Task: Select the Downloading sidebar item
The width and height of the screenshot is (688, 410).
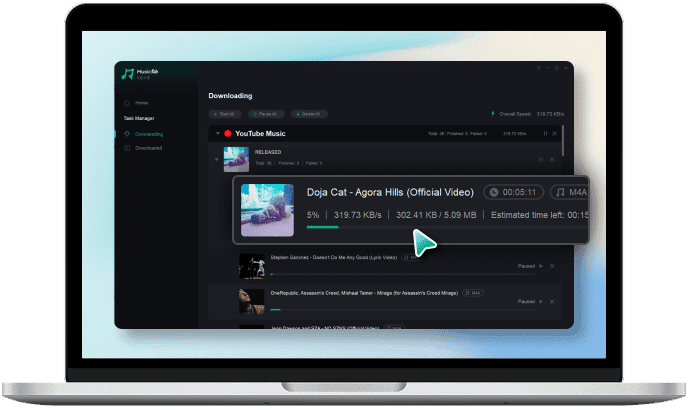Action: pyautogui.click(x=143, y=134)
